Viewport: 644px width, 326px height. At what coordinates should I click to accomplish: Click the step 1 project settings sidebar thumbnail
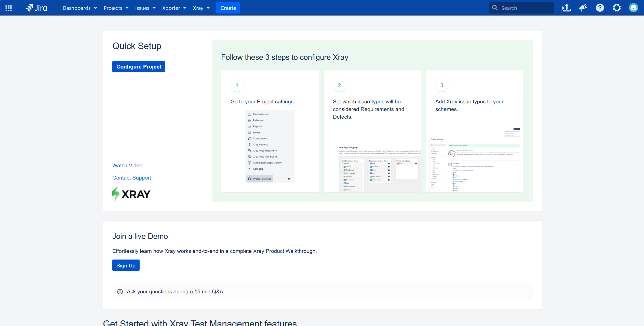270,147
